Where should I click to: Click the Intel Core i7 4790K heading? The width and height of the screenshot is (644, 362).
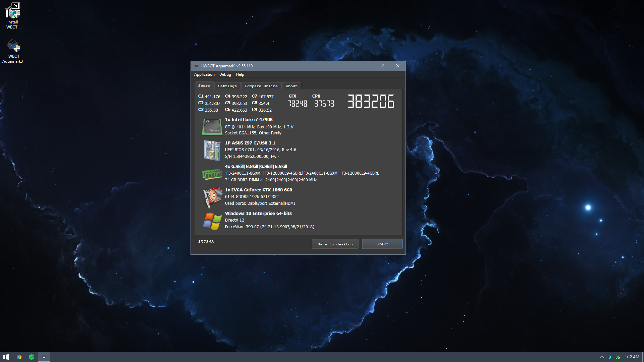tap(249, 120)
